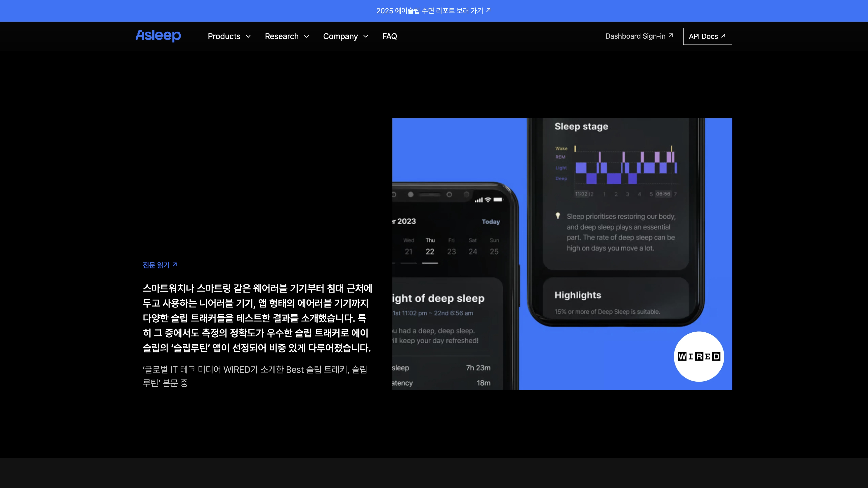Click the Today label in the phone mockup
Viewport: 868px width, 488px height.
click(x=491, y=222)
